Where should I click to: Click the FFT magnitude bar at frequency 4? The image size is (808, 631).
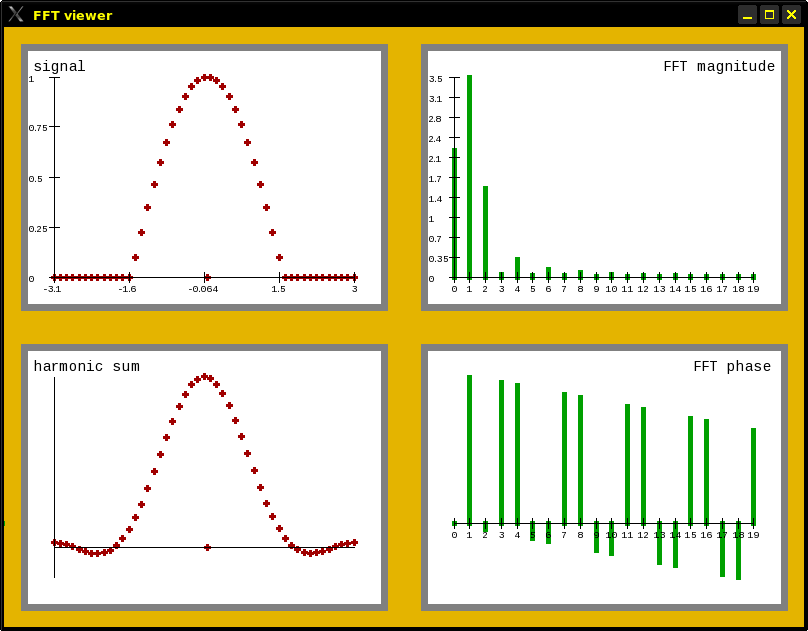click(517, 267)
